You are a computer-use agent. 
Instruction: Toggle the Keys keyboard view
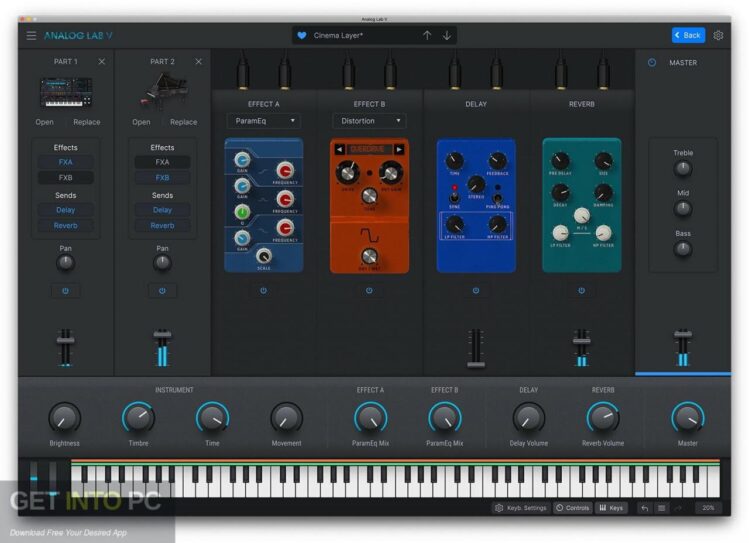[x=611, y=508]
